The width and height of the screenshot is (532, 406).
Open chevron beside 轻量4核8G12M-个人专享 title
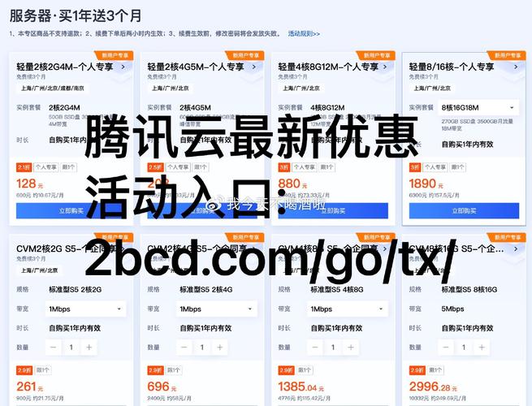(385, 67)
